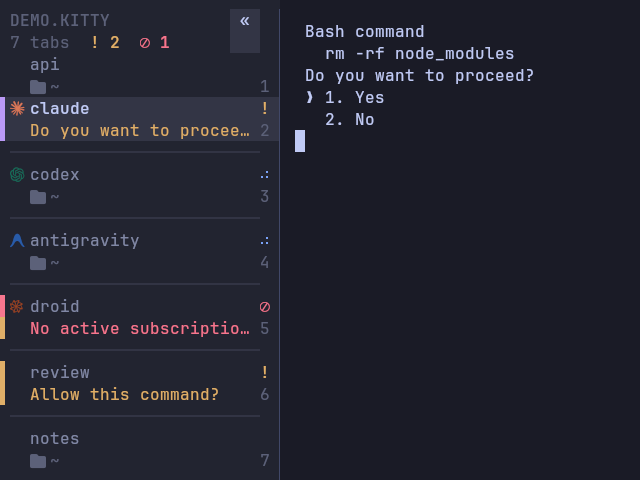Screen dimensions: 640x480
Task: Click tab number 3 beside codex
Action: 264,197
